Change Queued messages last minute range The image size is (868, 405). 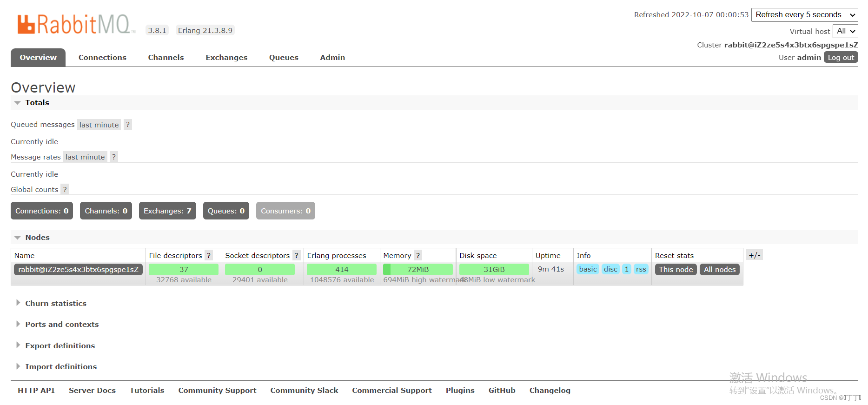(x=99, y=125)
